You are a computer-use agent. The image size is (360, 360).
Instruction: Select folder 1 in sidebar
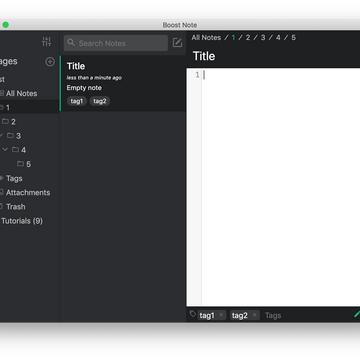point(30,107)
